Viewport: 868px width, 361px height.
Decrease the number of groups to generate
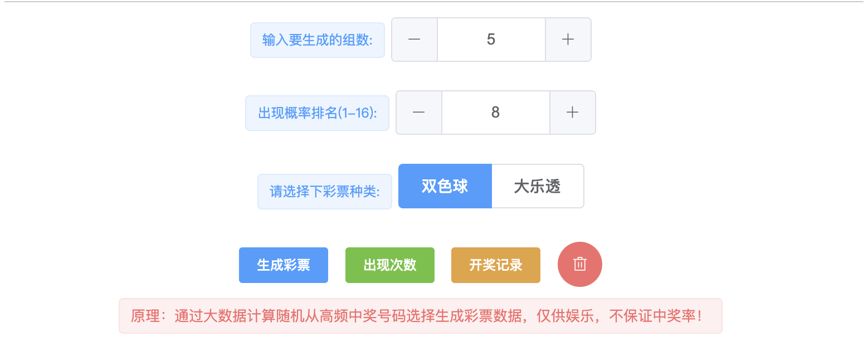click(415, 40)
